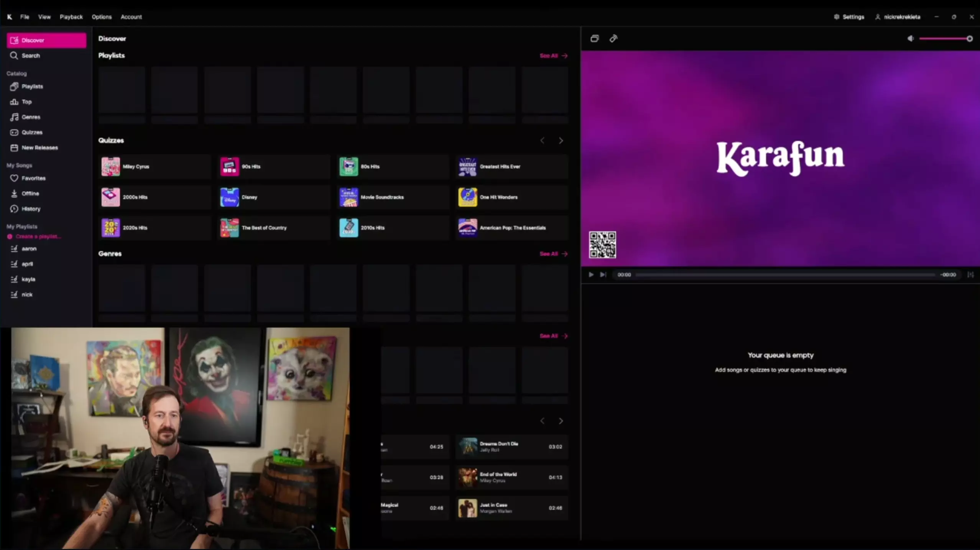Image resolution: width=980 pixels, height=550 pixels.
Task: Go to next Quizzes page
Action: (x=561, y=141)
